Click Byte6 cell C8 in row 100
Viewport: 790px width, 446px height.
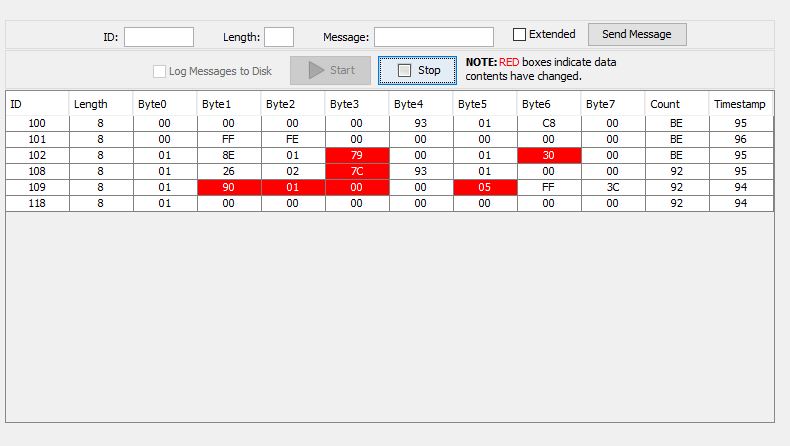coord(549,123)
